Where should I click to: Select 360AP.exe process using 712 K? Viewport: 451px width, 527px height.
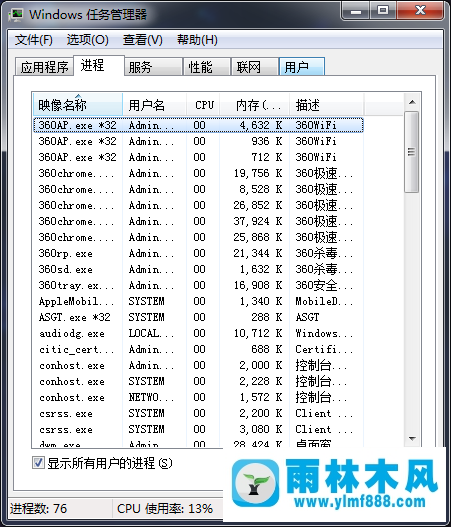click(198, 157)
